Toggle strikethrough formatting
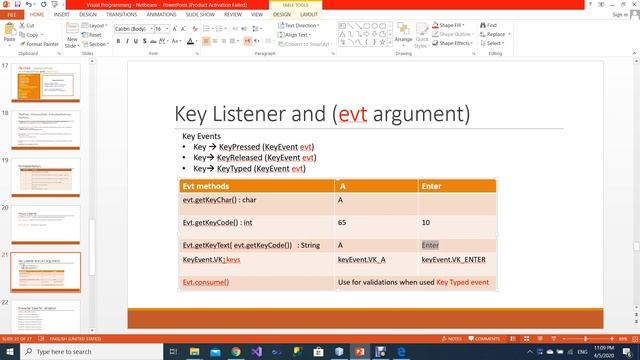 click(x=153, y=41)
